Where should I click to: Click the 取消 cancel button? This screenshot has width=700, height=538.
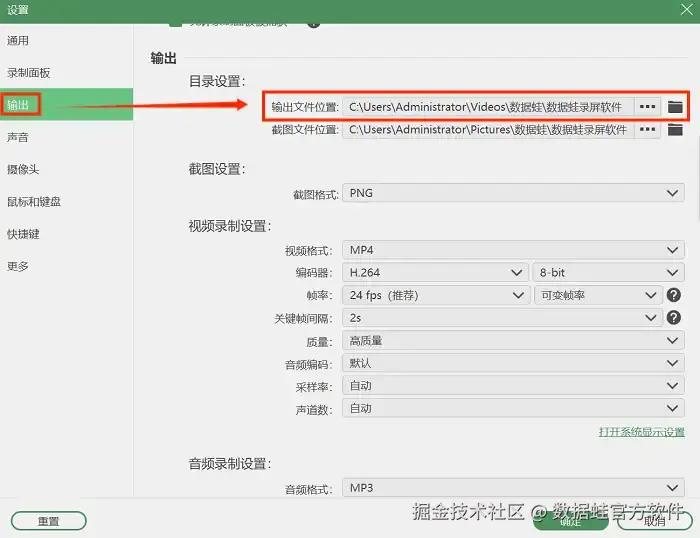point(654,521)
